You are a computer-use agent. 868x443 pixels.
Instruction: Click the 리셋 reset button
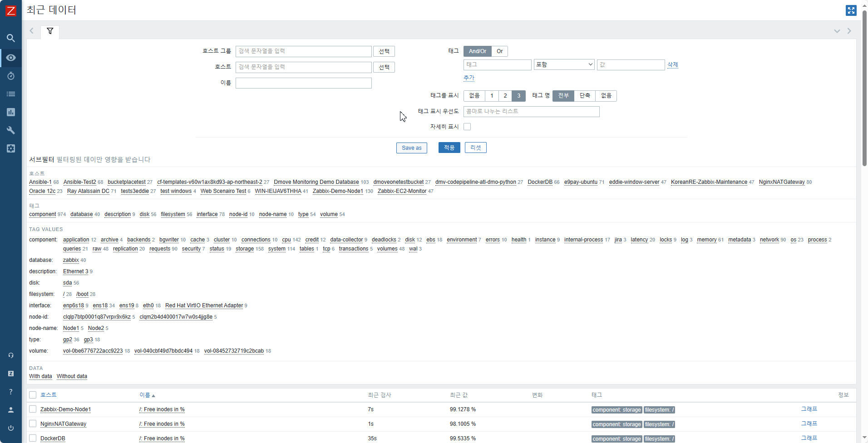[476, 148]
